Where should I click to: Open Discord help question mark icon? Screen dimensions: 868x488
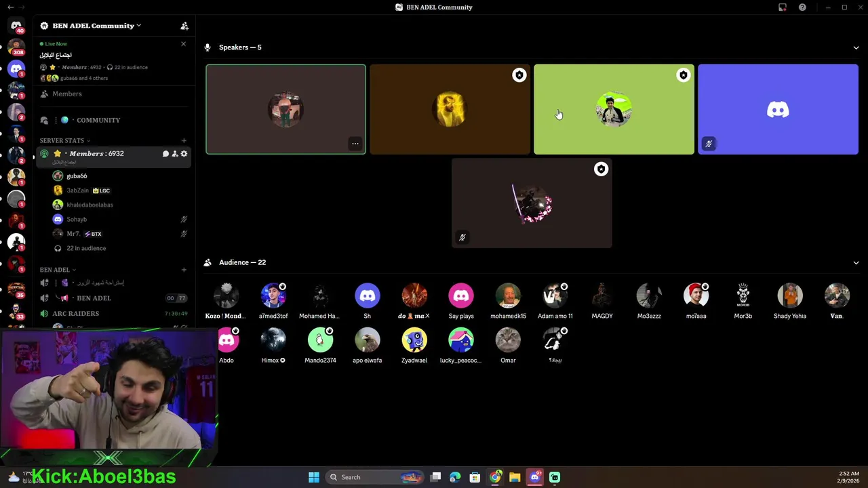click(x=802, y=7)
